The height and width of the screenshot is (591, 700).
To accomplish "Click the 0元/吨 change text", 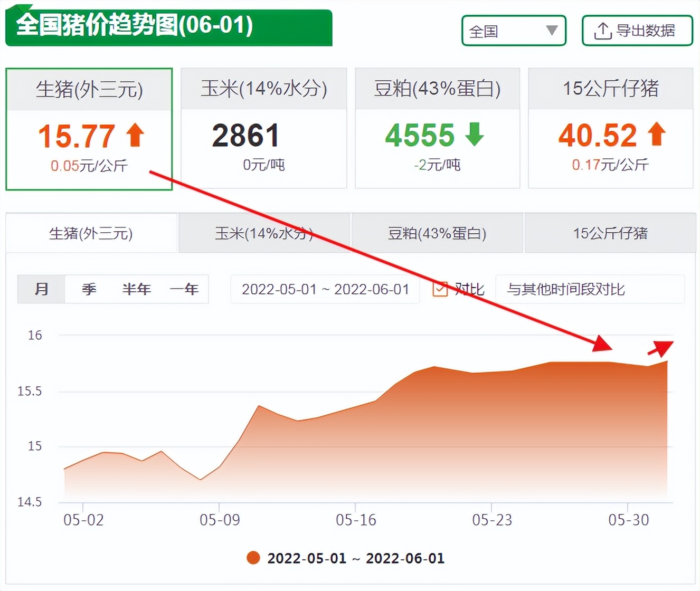I will click(264, 165).
